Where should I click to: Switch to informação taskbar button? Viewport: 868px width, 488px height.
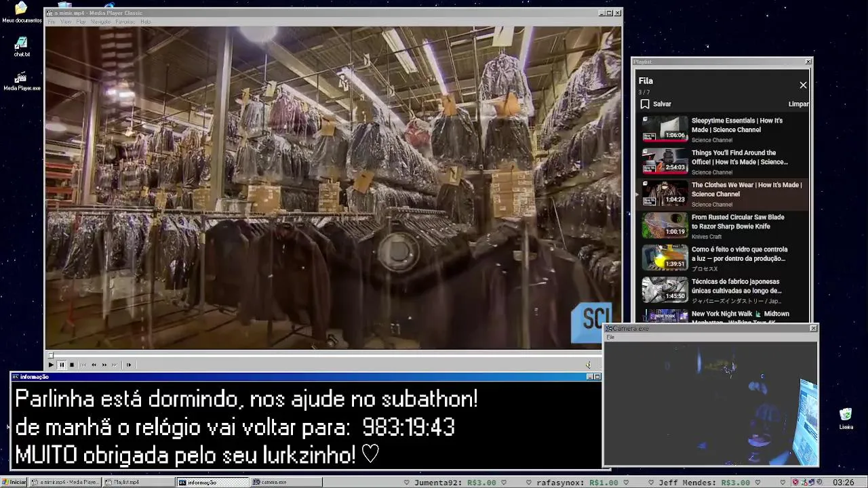point(213,482)
